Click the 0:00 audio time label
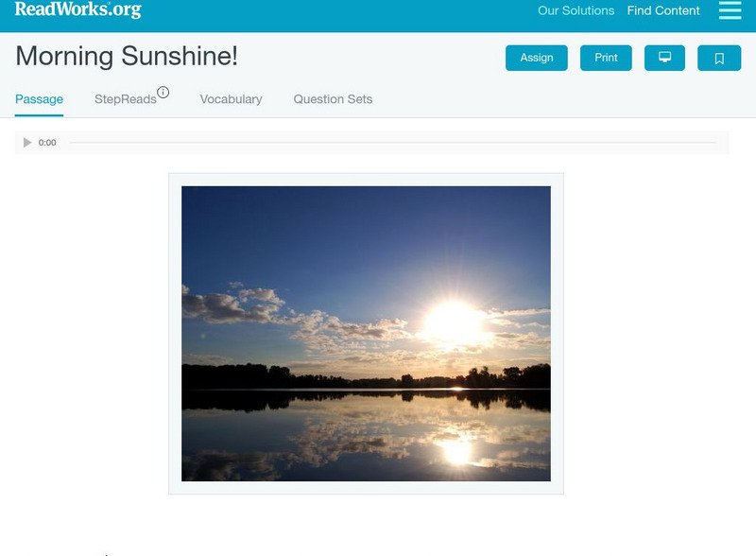This screenshot has width=756, height=556. tap(47, 143)
